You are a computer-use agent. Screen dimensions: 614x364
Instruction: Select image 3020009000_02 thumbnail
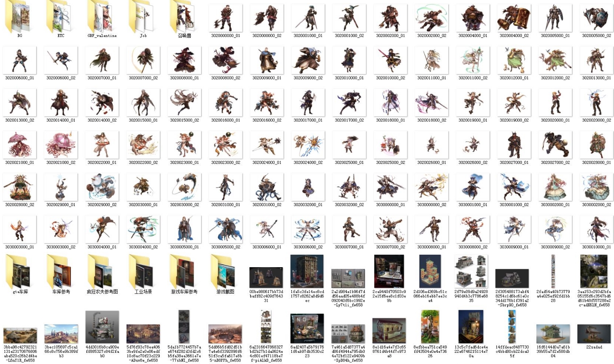coord(308,60)
